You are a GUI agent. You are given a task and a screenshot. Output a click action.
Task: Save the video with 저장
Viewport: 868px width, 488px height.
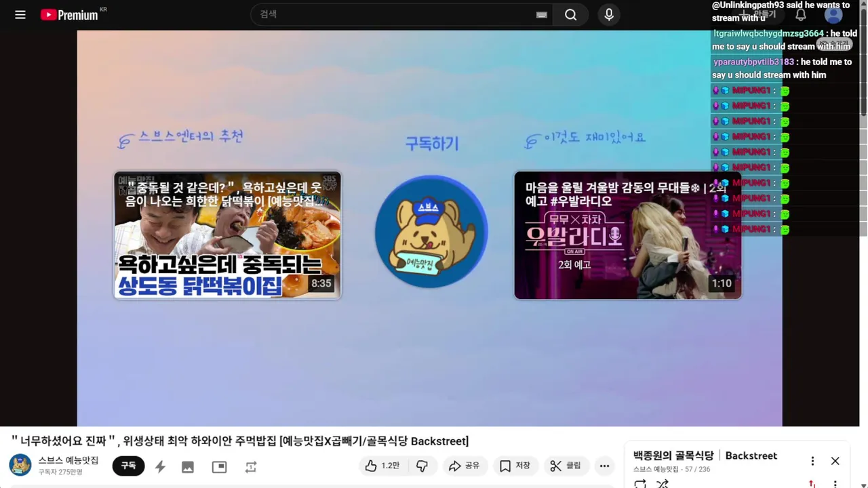click(x=515, y=466)
